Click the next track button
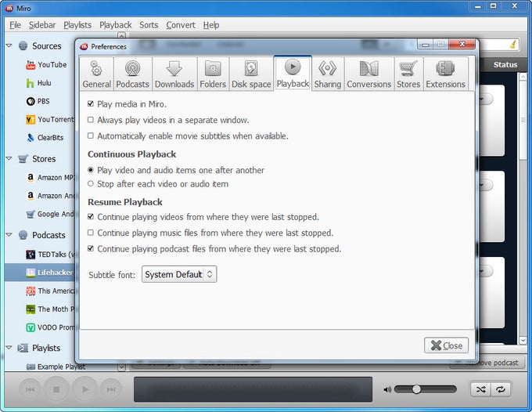532x412 pixels. tap(111, 389)
